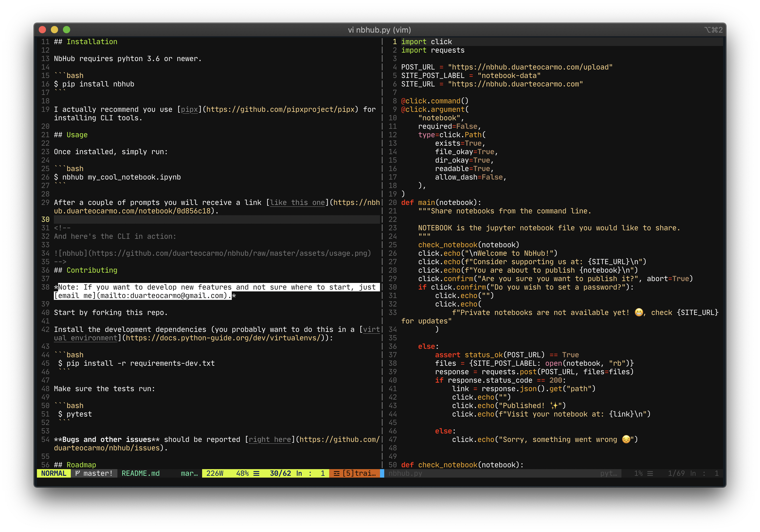Image resolution: width=760 pixels, height=532 pixels.
Task: Click 'Once installed, simply run:' line
Action: (x=111, y=152)
